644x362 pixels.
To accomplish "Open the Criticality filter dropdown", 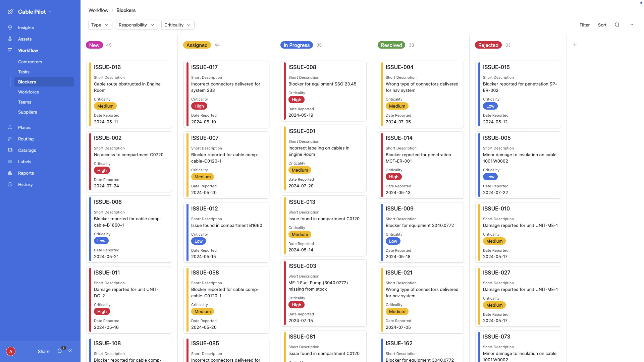I will 177,25.
